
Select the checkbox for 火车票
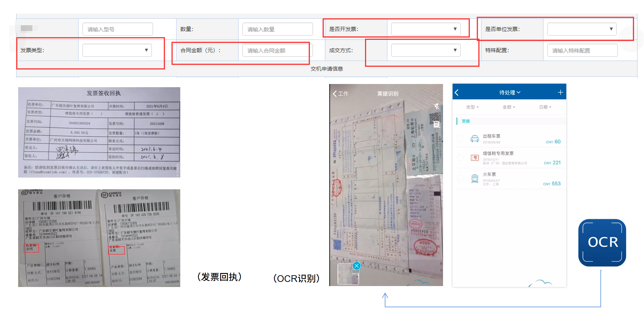click(460, 178)
